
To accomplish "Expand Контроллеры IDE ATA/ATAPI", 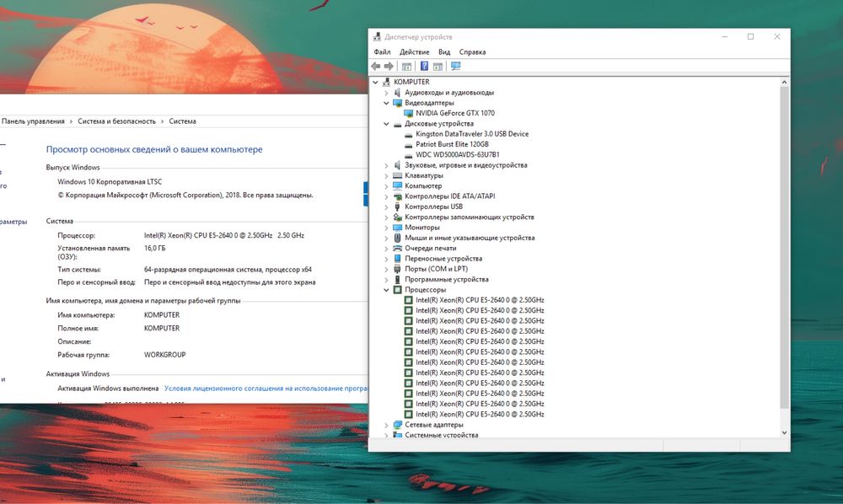I will point(386,196).
